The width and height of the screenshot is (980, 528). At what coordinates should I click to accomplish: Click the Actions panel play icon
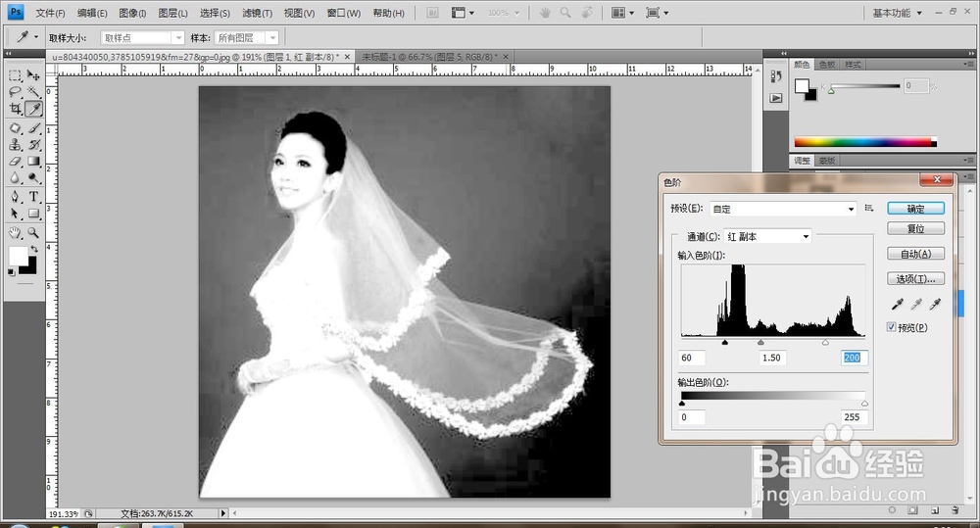click(x=775, y=98)
